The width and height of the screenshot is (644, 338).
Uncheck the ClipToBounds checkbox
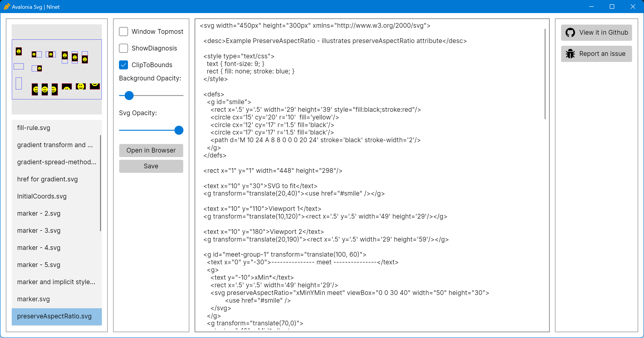point(123,65)
